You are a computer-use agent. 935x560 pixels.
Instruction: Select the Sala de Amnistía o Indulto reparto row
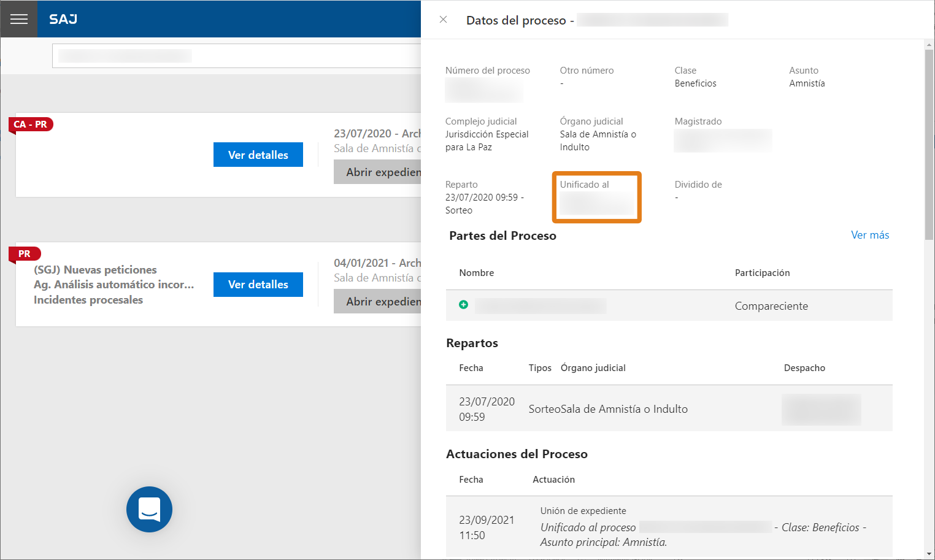pyautogui.click(x=669, y=408)
